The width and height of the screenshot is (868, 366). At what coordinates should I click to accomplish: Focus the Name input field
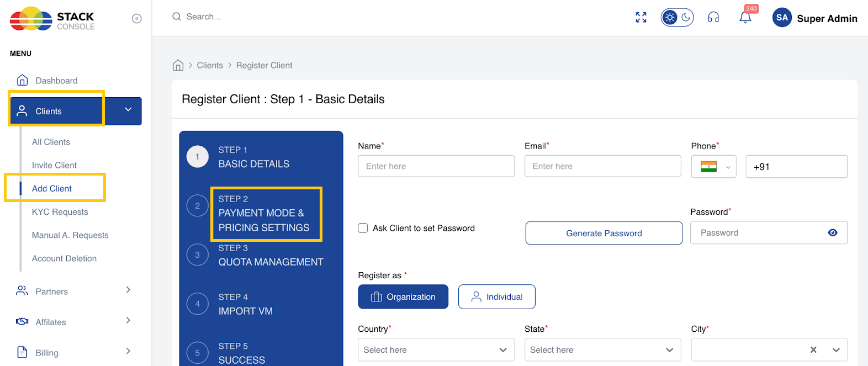(x=436, y=166)
